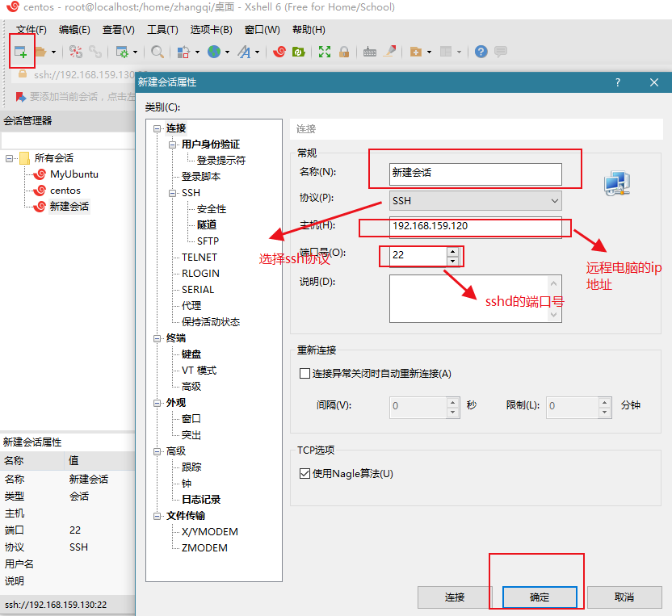
Task: Collapse the 连接 category tree node
Action: 157,128
